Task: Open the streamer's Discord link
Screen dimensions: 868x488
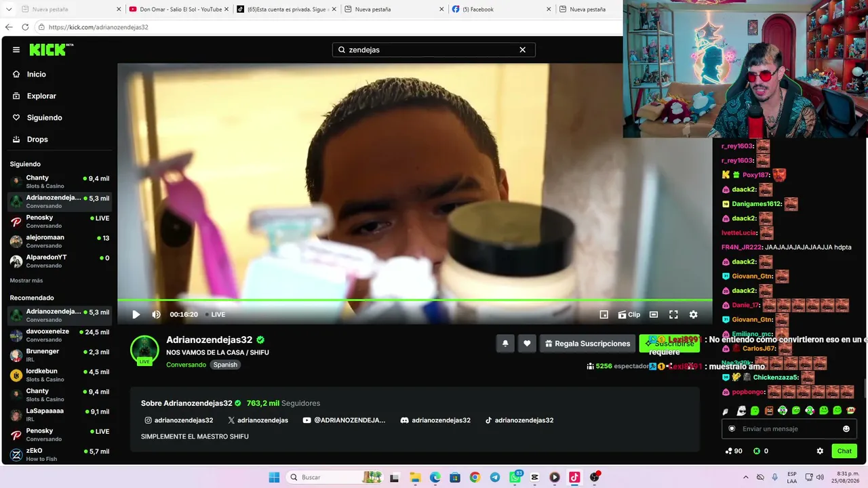Action: (x=435, y=420)
